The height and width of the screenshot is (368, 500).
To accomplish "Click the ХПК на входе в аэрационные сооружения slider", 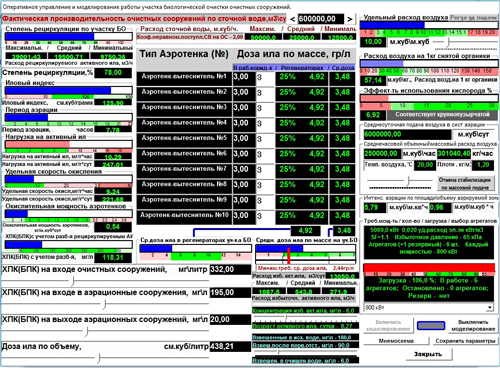I will 105,304.
